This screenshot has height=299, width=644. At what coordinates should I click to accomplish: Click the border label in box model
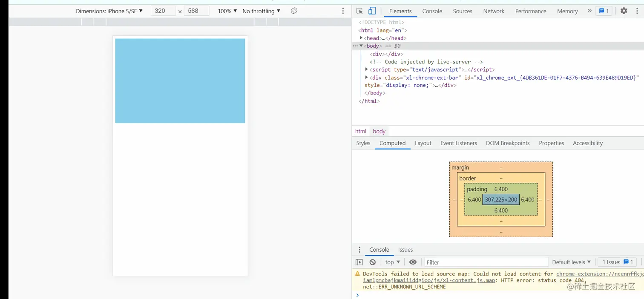[468, 178]
